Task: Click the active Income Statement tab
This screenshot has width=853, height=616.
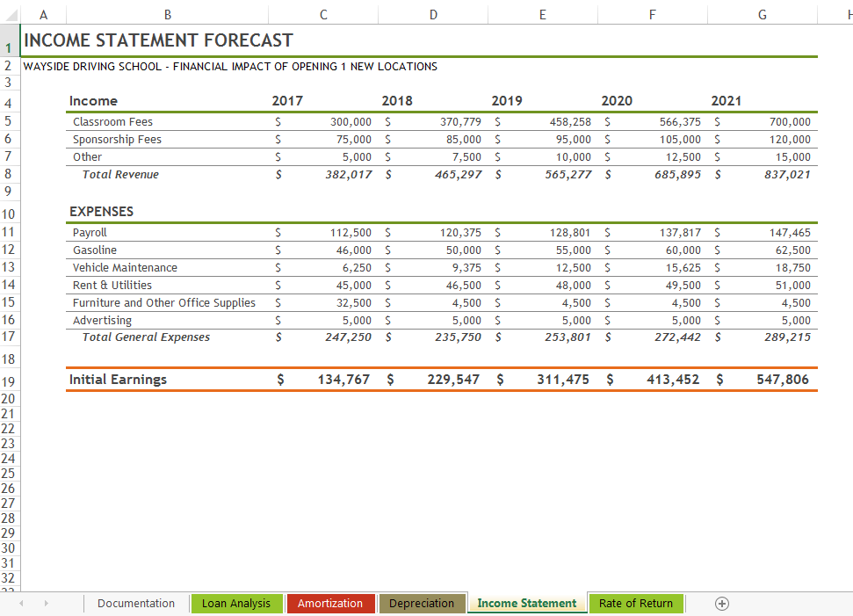Action: click(x=526, y=604)
